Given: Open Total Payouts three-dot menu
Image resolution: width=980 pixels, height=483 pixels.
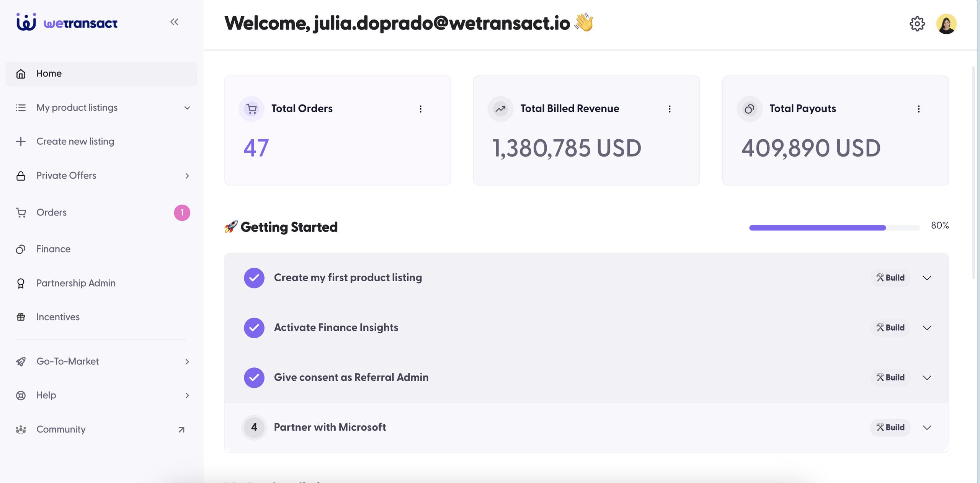Looking at the screenshot, I should (x=918, y=109).
